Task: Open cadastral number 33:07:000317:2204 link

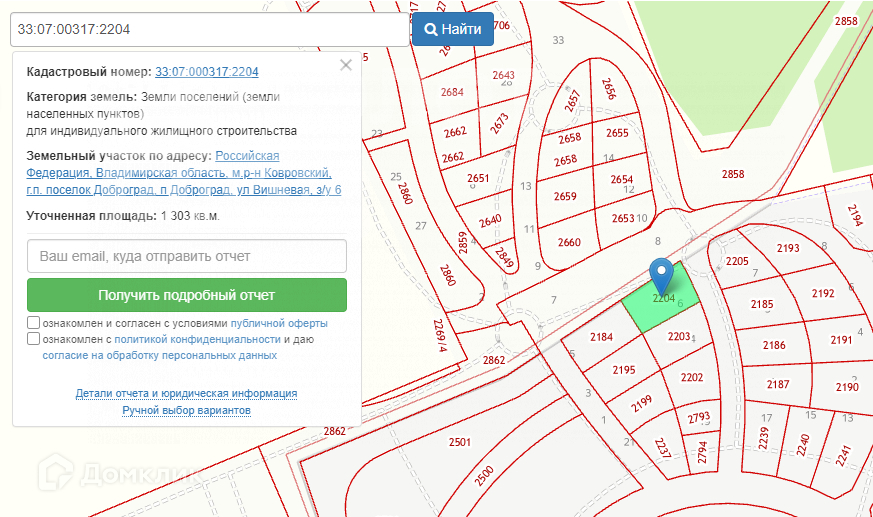Action: click(x=207, y=72)
